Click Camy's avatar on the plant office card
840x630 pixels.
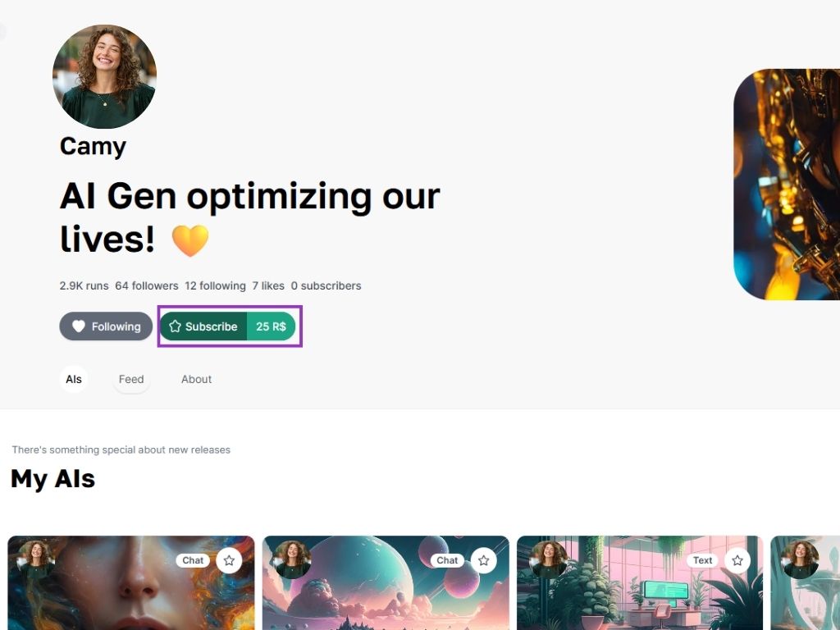[x=548, y=559]
